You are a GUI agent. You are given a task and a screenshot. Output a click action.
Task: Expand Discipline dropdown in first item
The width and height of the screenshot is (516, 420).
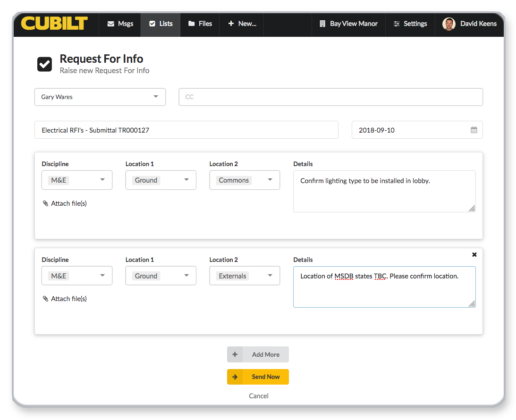77,180
